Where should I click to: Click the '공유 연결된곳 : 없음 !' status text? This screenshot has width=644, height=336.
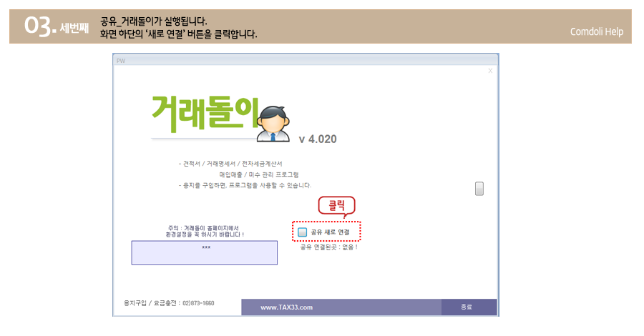(x=328, y=247)
